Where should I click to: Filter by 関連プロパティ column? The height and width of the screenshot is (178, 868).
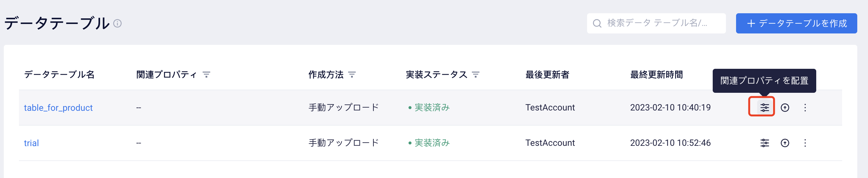[x=206, y=74]
